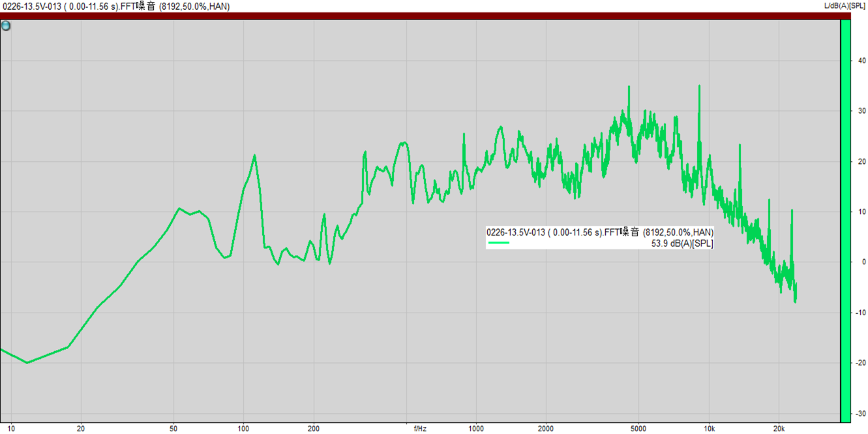This screenshot has width=868, height=434.
Task: Select the chart title text at top left
Action: pyautogui.click(x=115, y=7)
